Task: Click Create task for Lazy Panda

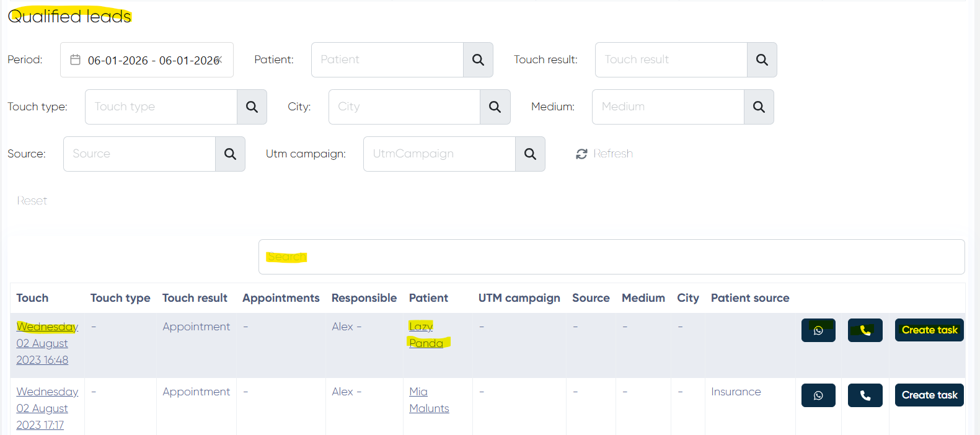Action: pos(929,330)
